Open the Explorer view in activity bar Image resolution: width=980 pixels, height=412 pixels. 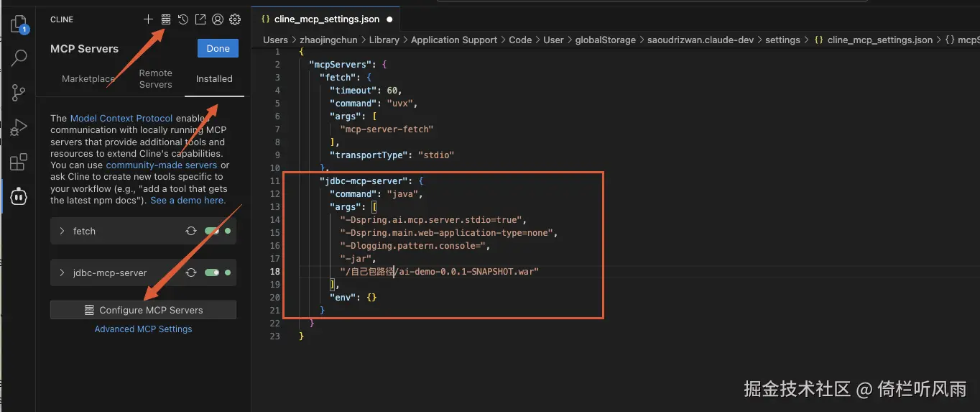[19, 24]
